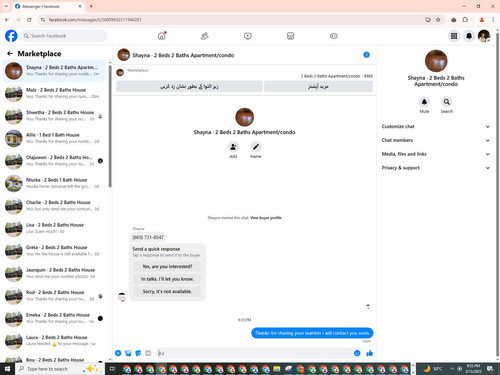Select the Messenger browser tab
The width and height of the screenshot is (500, 375).
point(48,6)
